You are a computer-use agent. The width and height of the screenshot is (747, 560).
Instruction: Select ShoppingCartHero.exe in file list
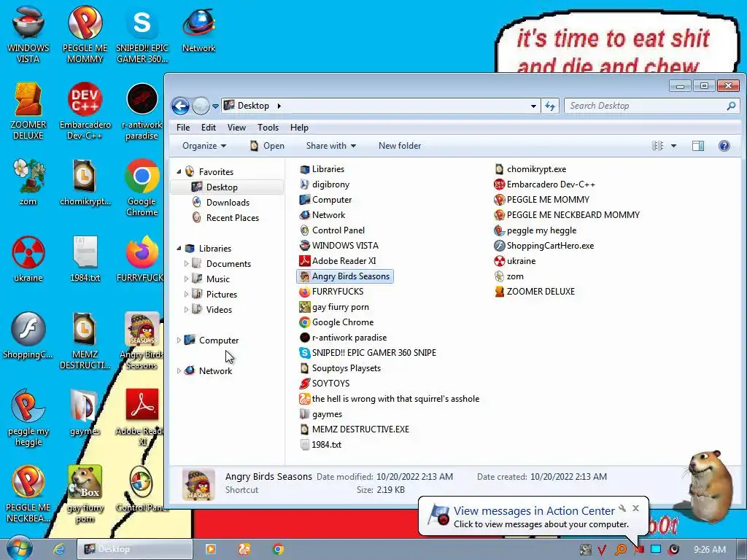point(544,246)
